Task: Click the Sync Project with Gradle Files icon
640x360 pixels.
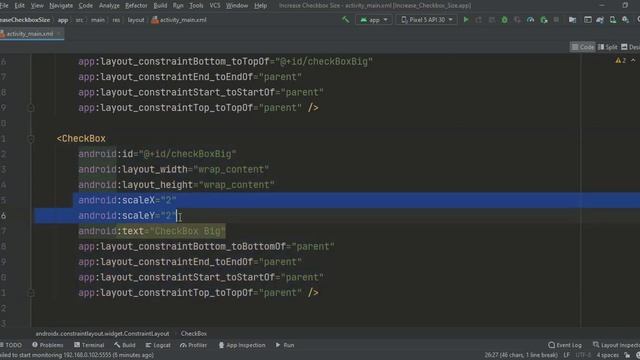Action: [x=600, y=20]
